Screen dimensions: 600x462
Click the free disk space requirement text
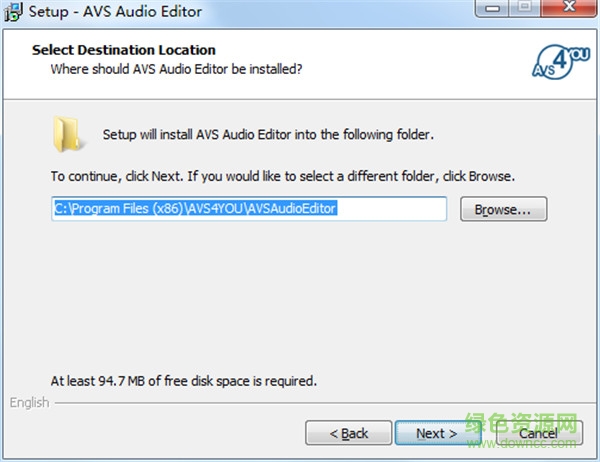coord(183,381)
